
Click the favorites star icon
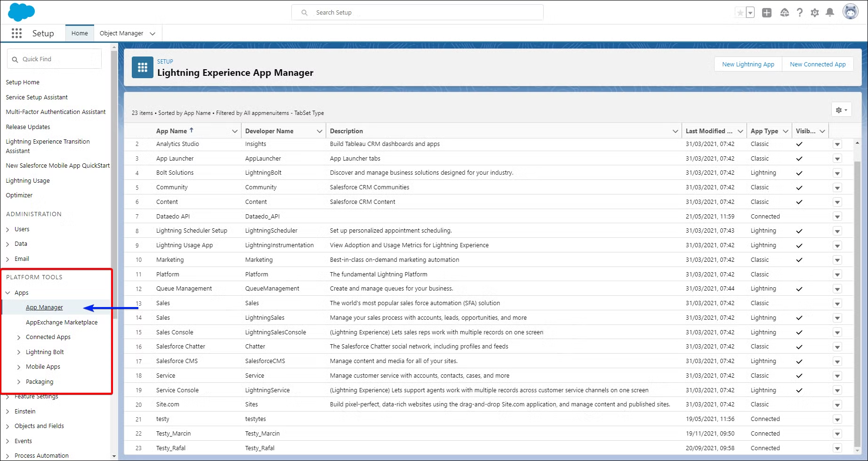click(740, 13)
